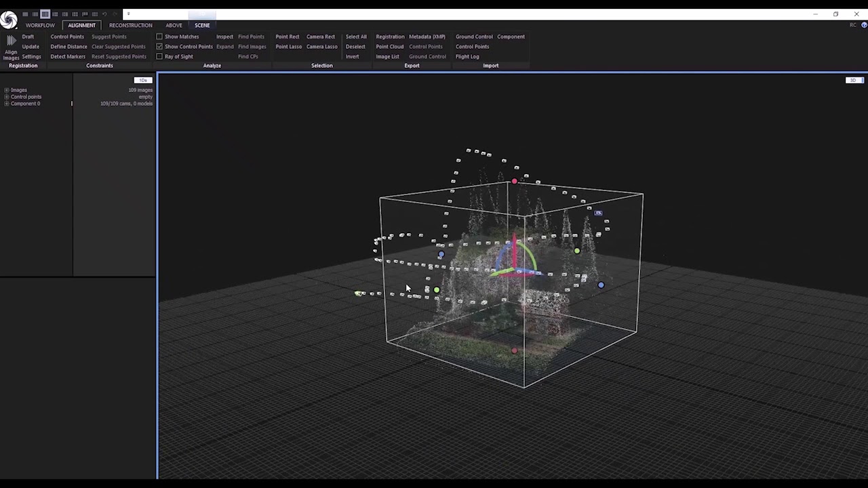The height and width of the screenshot is (488, 868).
Task: Expand the Component 0 tree node
Action: point(6,104)
